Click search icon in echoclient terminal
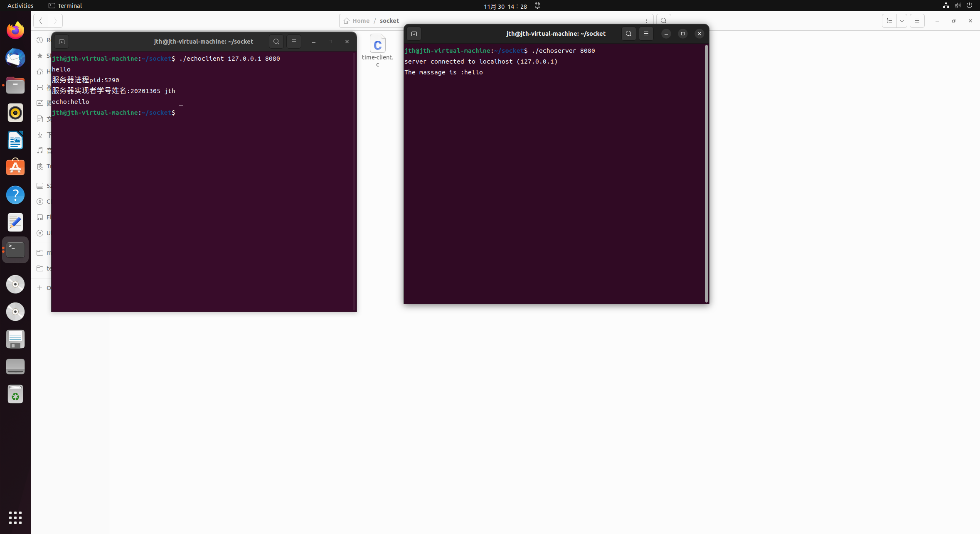Screen dimensions: 980x534 [276, 42]
